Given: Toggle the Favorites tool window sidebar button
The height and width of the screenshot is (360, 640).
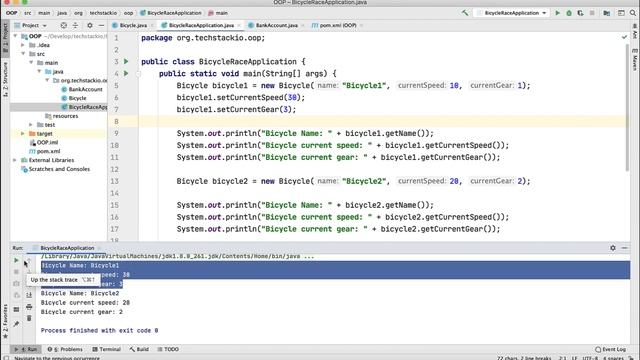Looking at the screenshot, I should [x=5, y=322].
